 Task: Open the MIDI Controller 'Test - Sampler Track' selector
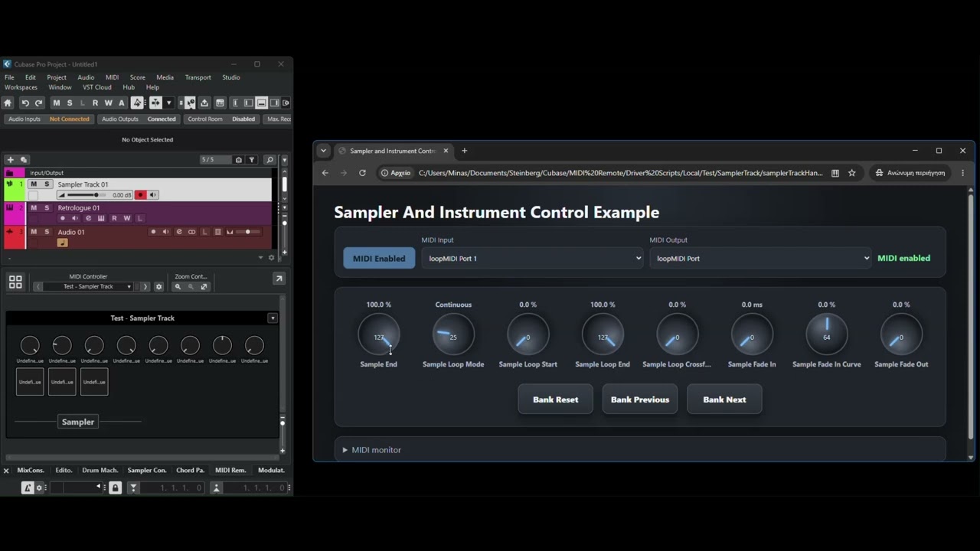pos(87,287)
